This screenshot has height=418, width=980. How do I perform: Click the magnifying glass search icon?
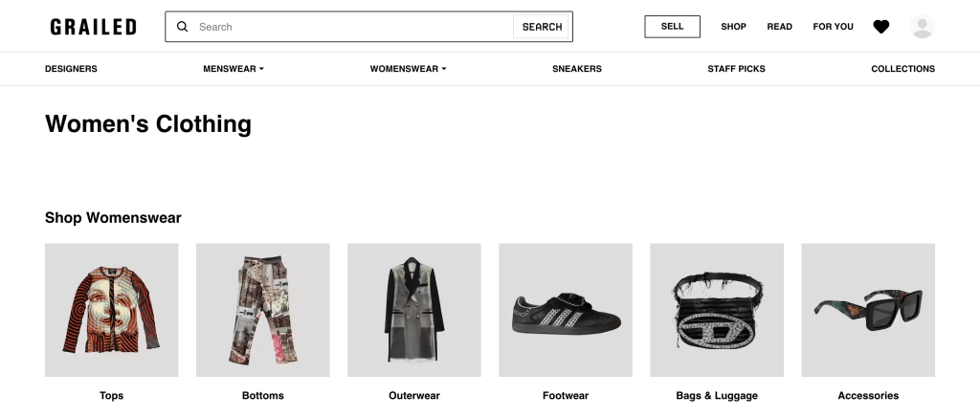pos(183,27)
